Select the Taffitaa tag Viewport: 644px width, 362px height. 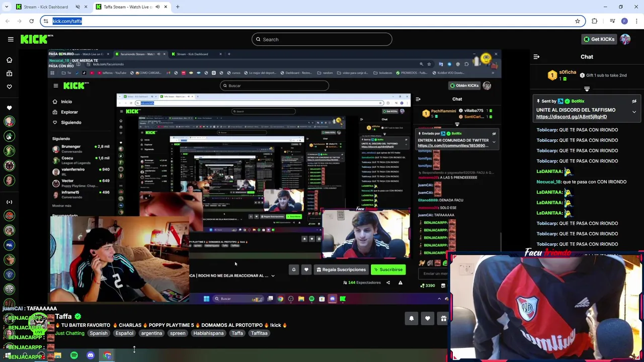coord(259,333)
